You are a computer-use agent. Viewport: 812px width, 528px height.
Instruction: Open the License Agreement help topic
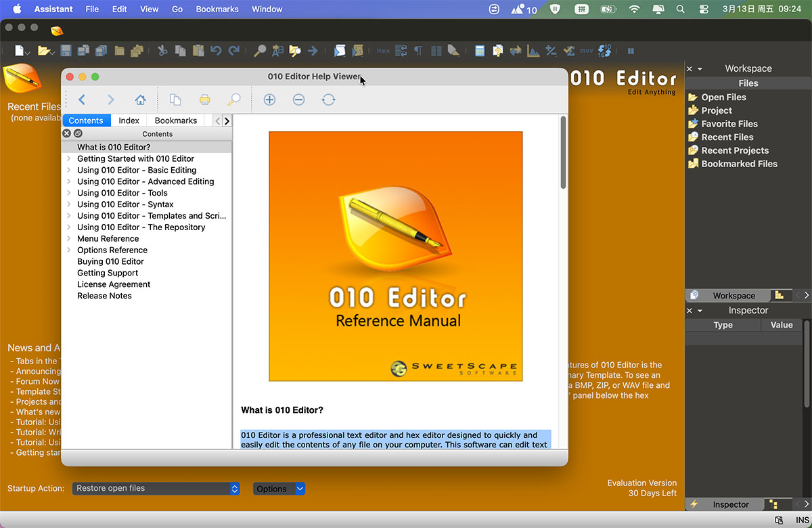(114, 284)
